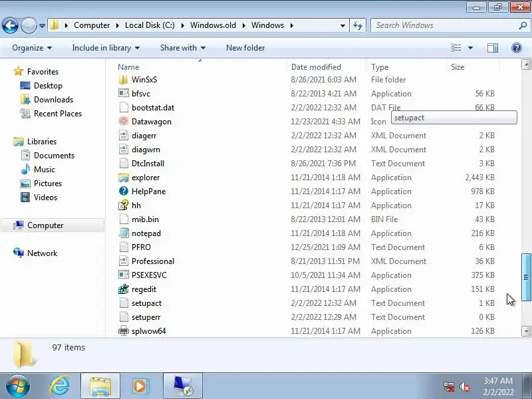Image resolution: width=532 pixels, height=399 pixels.
Task: Create a New folder
Action: [245, 48]
